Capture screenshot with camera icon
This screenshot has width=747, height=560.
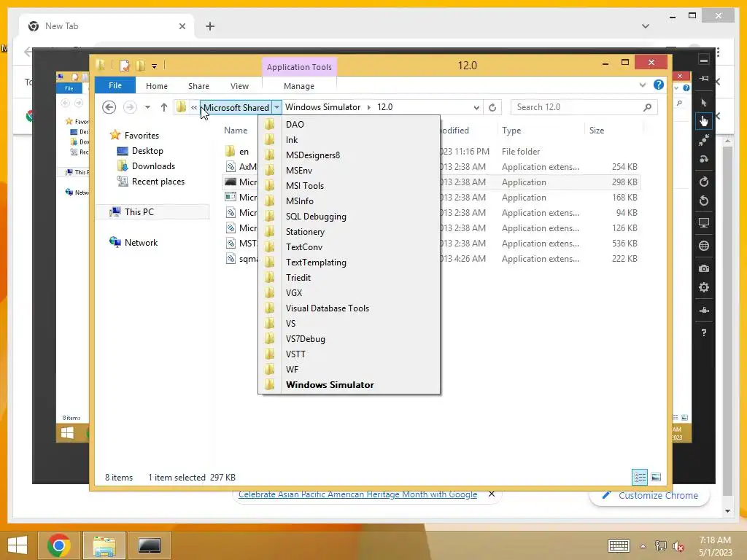click(704, 268)
